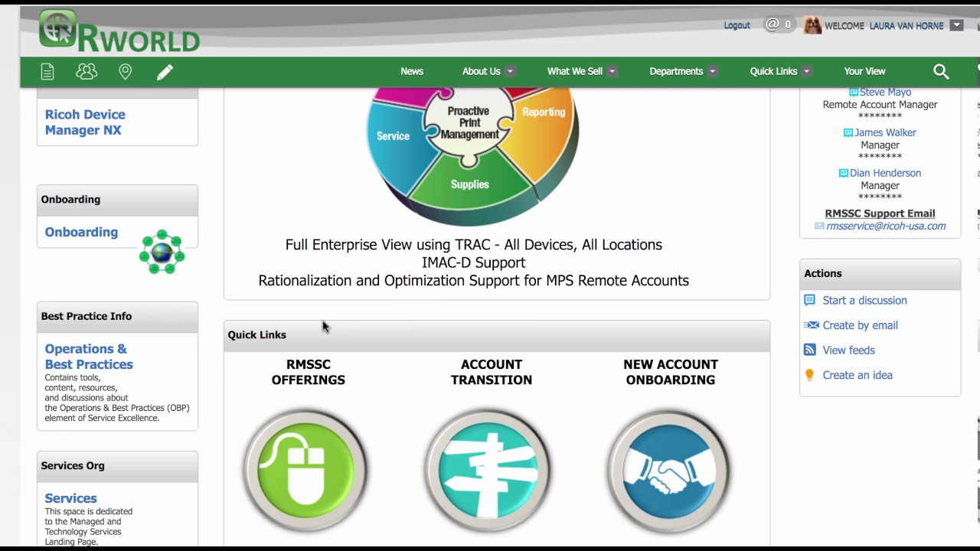Click the IMAC-D Support text line
This screenshot has width=980, height=551.
coord(473,262)
